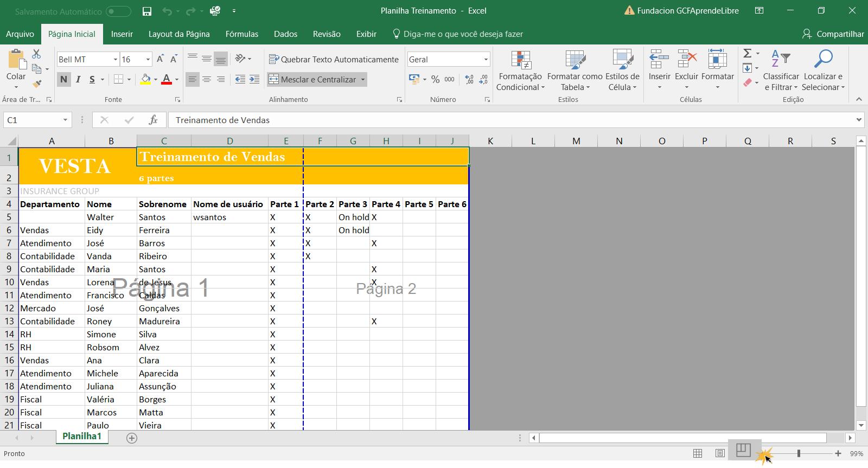868x468 pixels.
Task: Switch to the Exibir tab
Action: 366,34
